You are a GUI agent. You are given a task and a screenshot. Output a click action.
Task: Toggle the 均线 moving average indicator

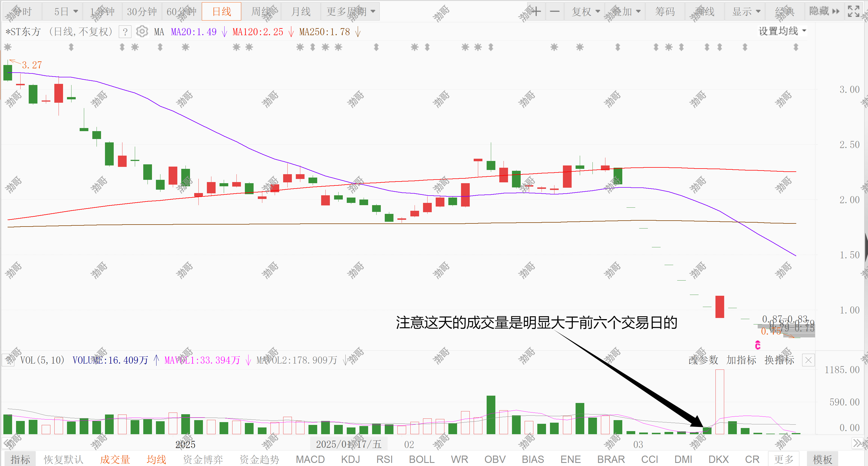(x=156, y=459)
